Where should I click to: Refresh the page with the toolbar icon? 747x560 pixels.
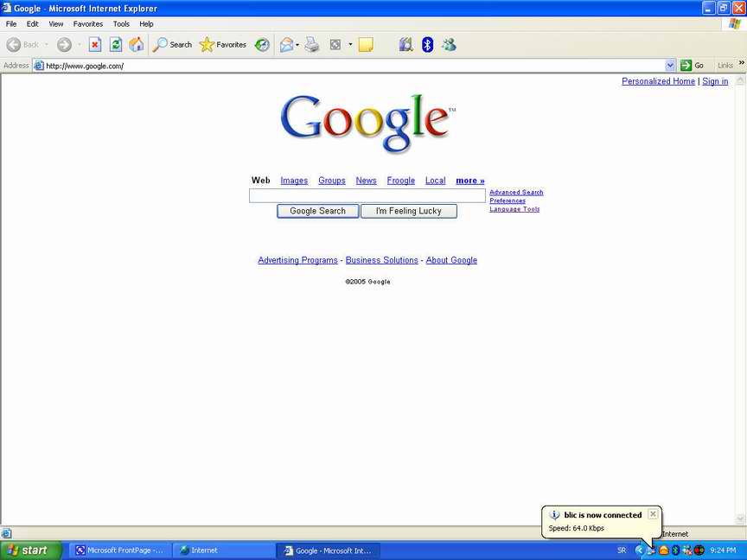click(x=116, y=45)
